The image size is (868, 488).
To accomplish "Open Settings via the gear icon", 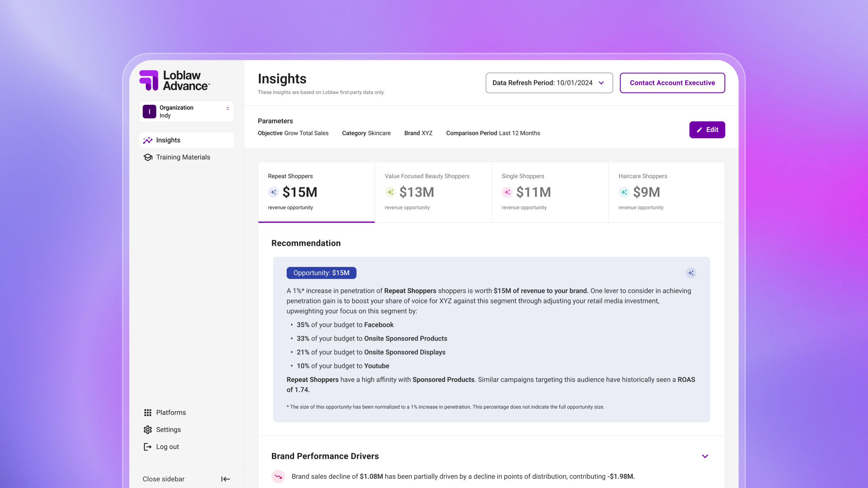I will (148, 430).
